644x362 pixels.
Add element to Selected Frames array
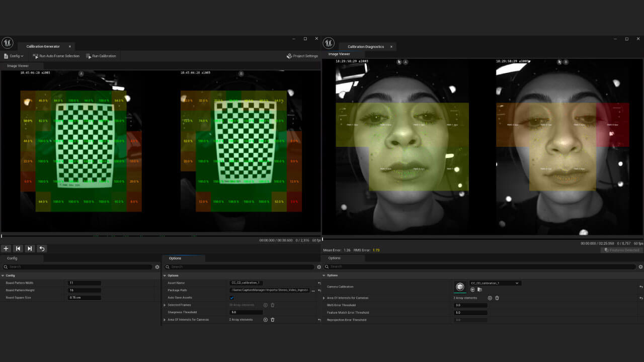coord(266,305)
